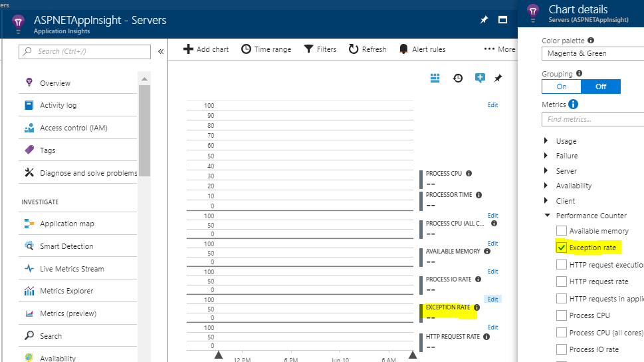Click the Grouping info icon

[x=579, y=73]
